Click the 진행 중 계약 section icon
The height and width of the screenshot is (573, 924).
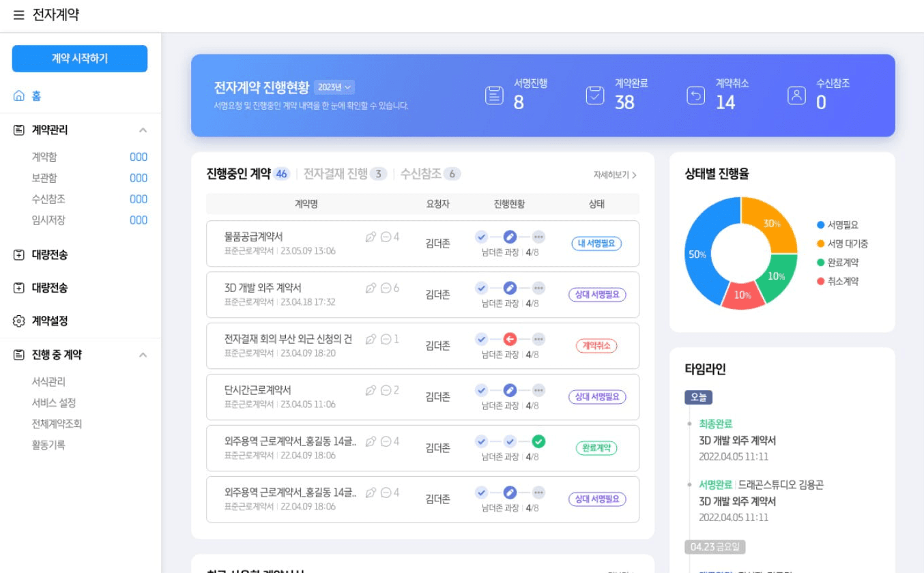coord(19,355)
